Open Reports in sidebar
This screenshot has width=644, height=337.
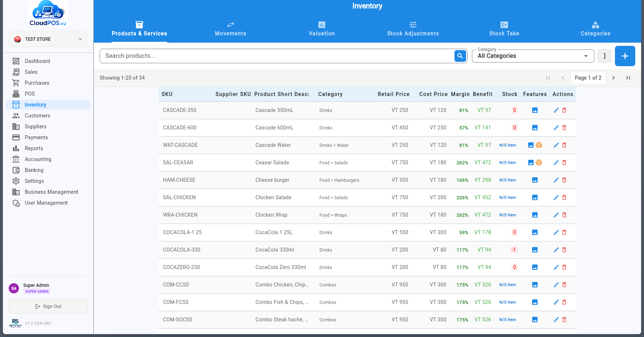tap(48, 148)
